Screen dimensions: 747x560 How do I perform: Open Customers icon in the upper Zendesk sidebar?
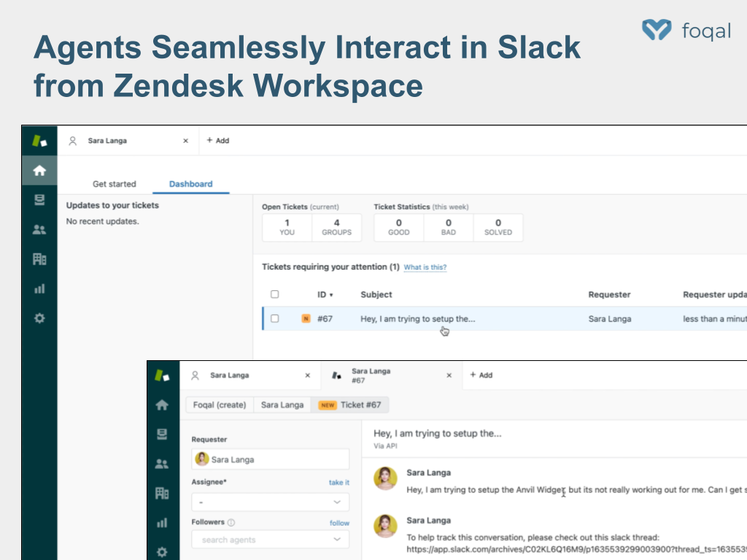(39, 230)
